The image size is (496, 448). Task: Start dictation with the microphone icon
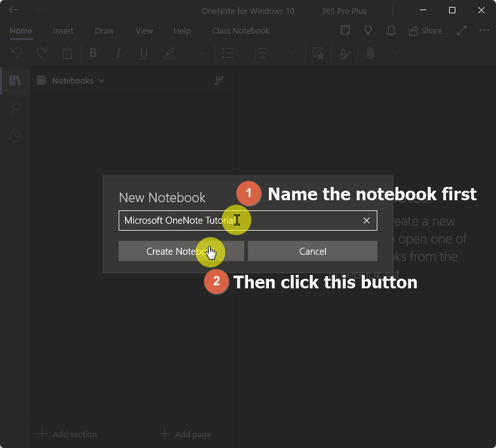370,53
